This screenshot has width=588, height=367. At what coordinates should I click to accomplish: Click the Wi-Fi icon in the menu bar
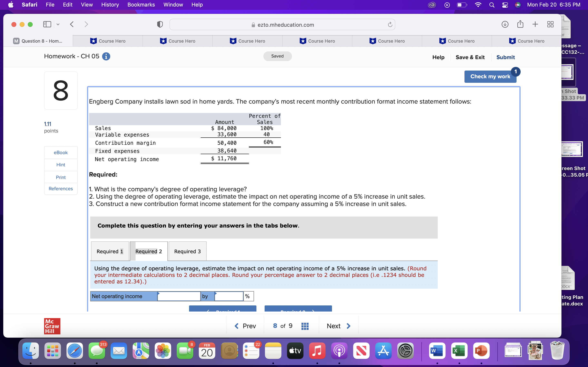pos(478,5)
